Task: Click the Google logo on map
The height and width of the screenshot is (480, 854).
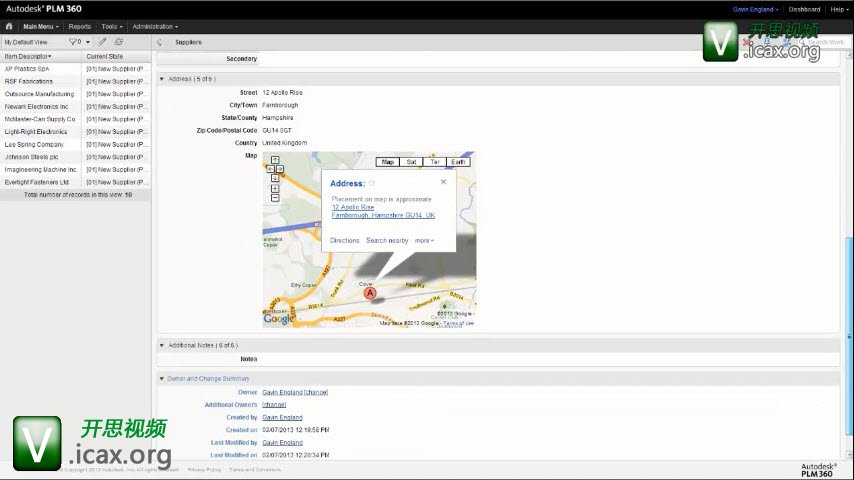Action: (278, 319)
